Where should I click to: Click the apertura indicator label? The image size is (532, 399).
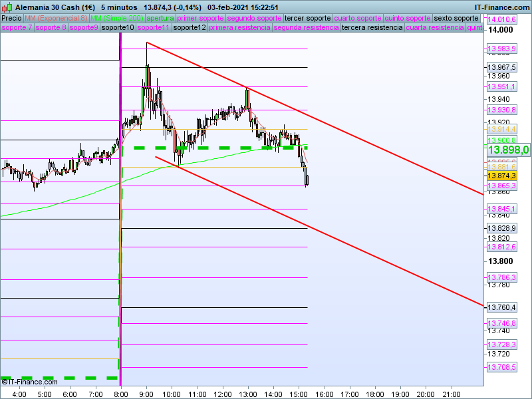tap(160, 18)
